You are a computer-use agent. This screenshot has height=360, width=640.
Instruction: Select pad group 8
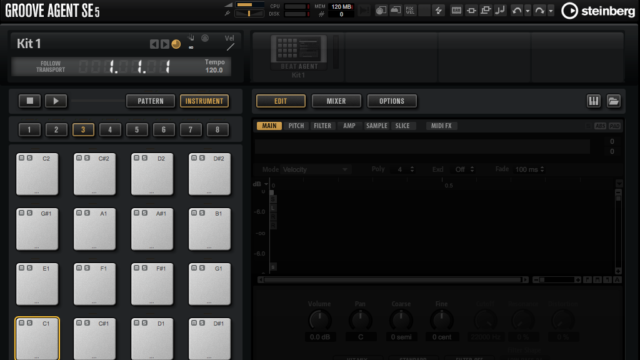[x=218, y=130]
